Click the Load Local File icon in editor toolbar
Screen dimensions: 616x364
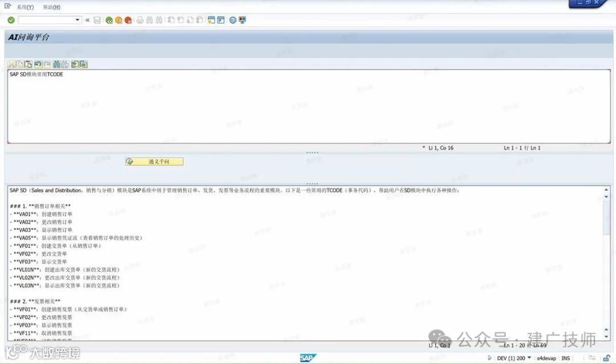75,64
